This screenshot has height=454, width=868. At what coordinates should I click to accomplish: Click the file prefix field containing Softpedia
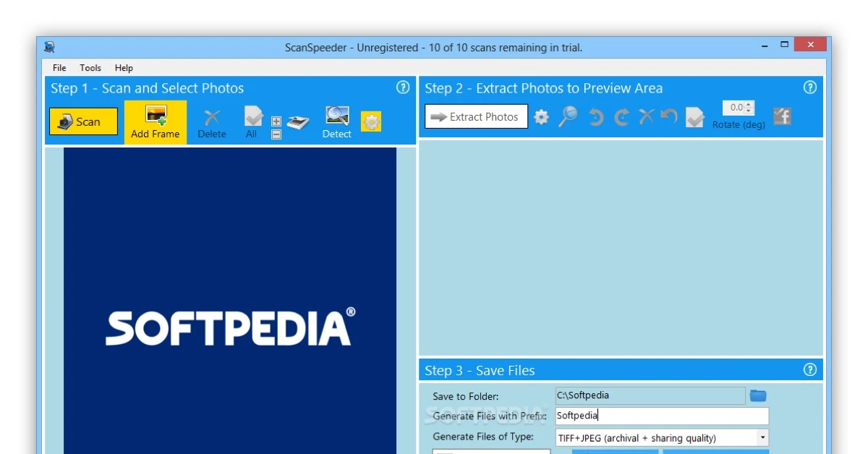662,416
